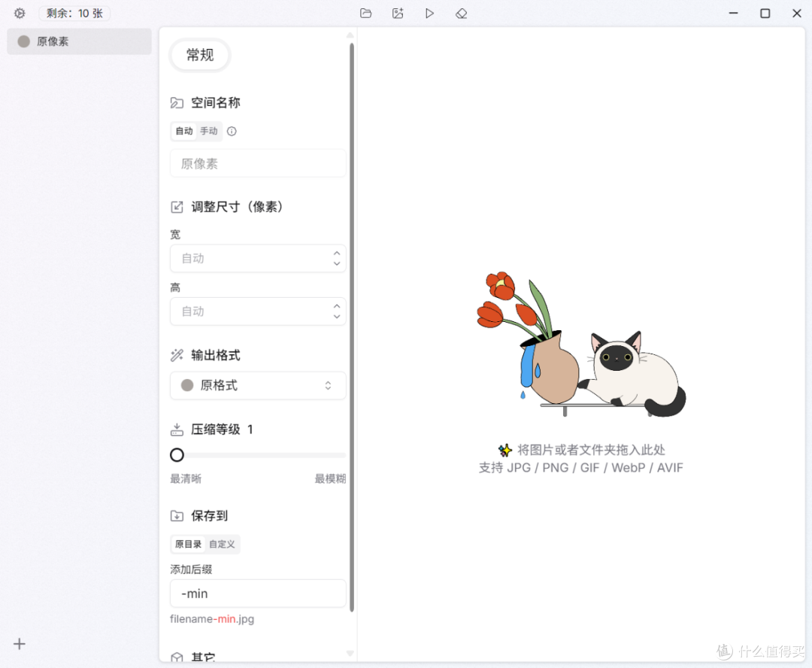Click the scroll down arrow of settings panel
The height and width of the screenshot is (668, 812).
(x=350, y=653)
